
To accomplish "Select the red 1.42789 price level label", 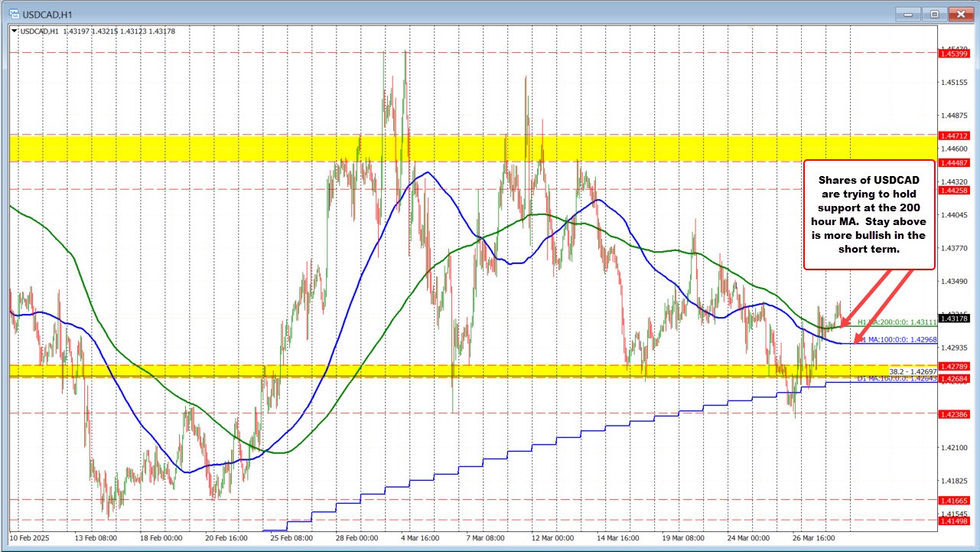I will [954, 365].
